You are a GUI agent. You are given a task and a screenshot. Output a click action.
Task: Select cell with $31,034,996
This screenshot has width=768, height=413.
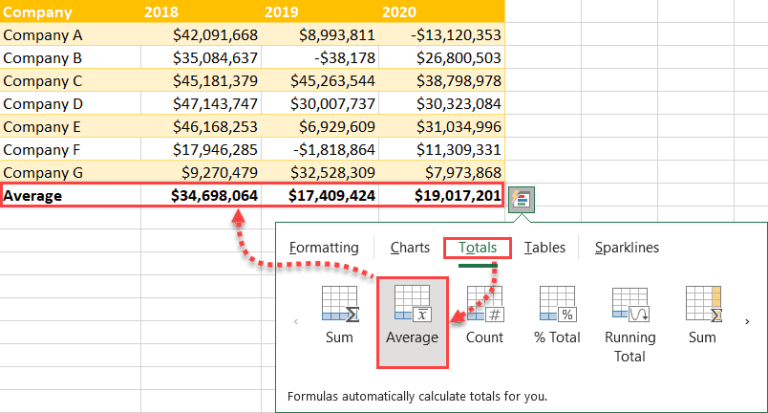click(x=441, y=127)
